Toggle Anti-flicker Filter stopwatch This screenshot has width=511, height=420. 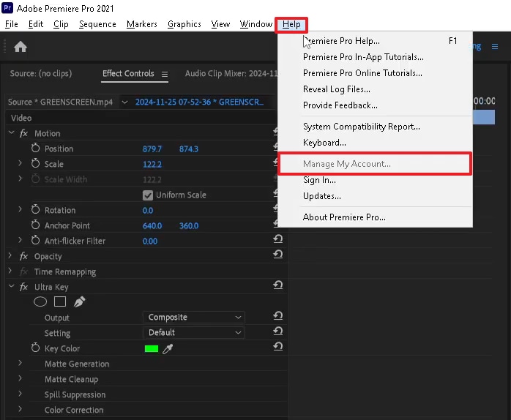point(36,240)
